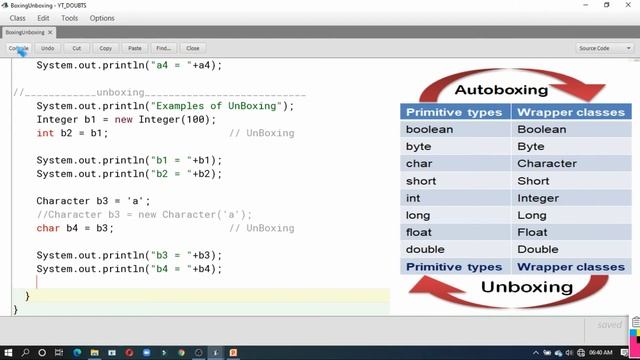Show hidden system tray icons chevron

(536, 353)
